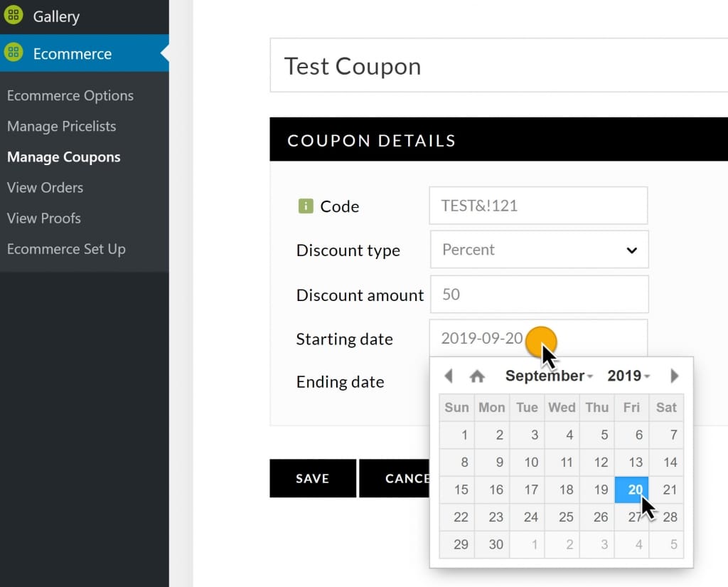Click the next month arrow in datepicker

click(x=674, y=375)
